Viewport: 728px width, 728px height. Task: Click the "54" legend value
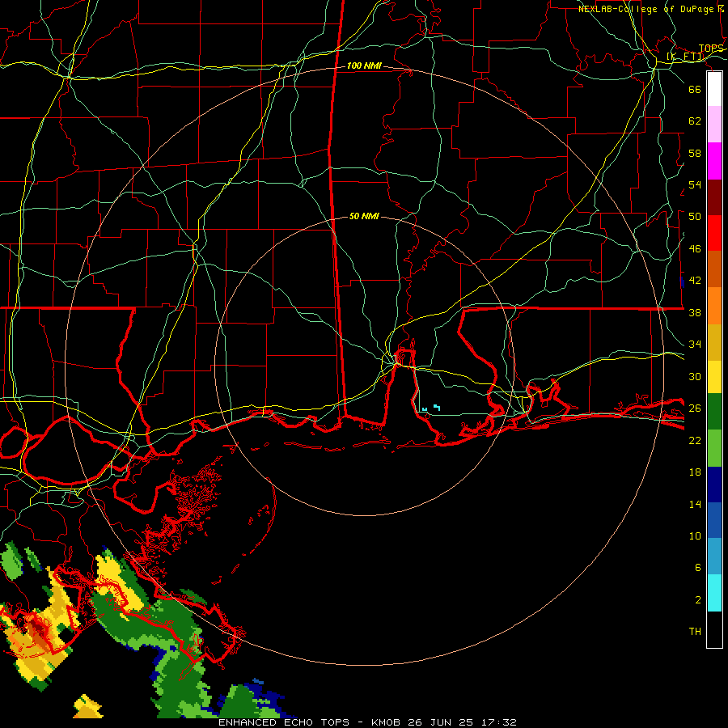[x=695, y=184]
